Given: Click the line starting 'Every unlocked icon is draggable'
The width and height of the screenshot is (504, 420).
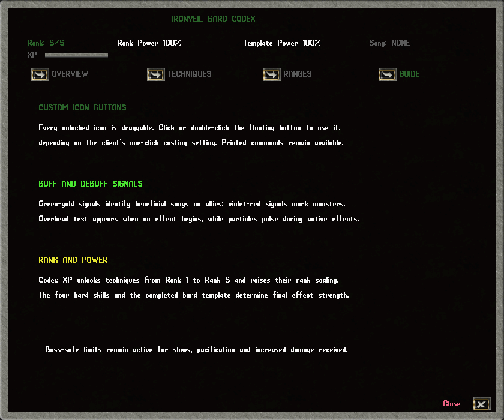Looking at the screenshot, I should [190, 128].
